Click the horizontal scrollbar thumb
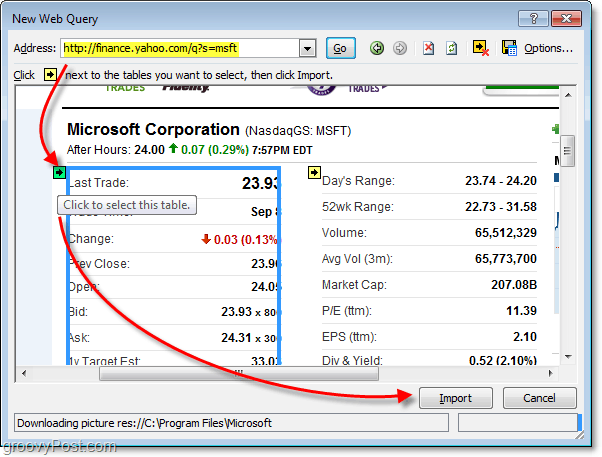602x457 pixels. (239, 373)
